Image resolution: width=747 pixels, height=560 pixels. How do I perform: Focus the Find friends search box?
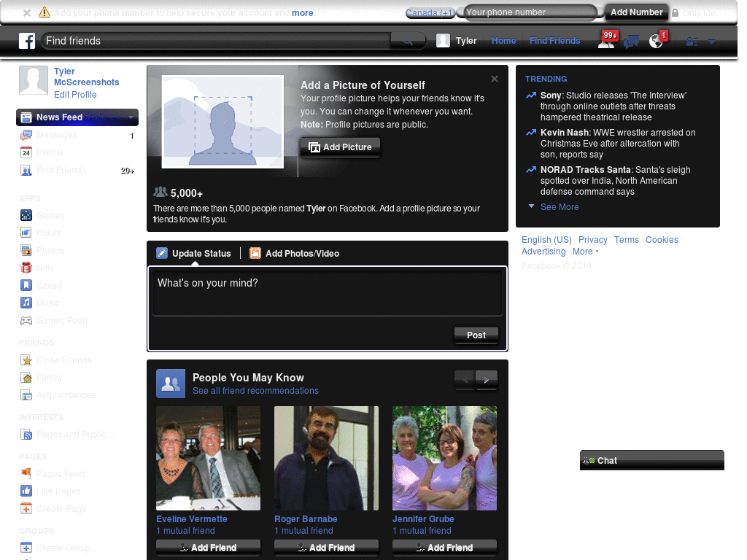coord(217,41)
